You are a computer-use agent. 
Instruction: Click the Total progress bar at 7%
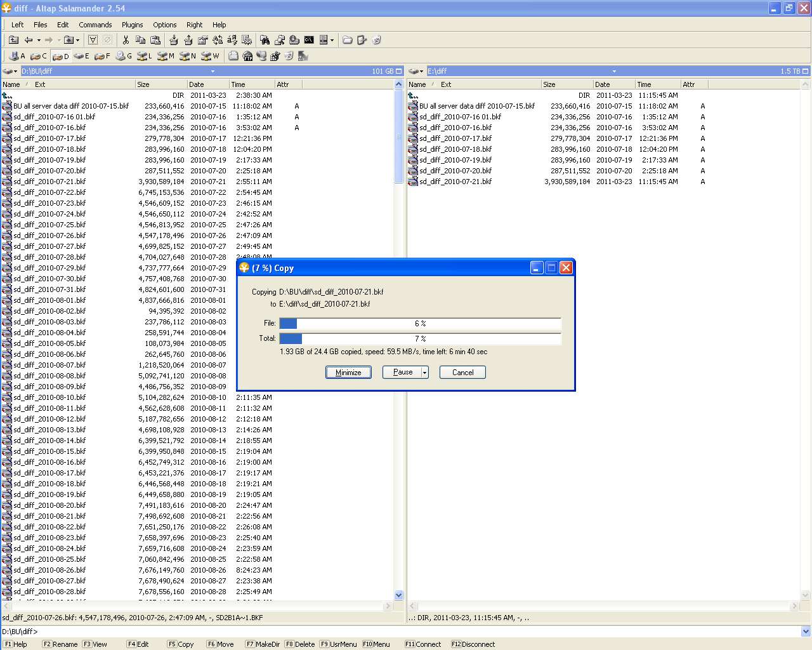pos(420,339)
